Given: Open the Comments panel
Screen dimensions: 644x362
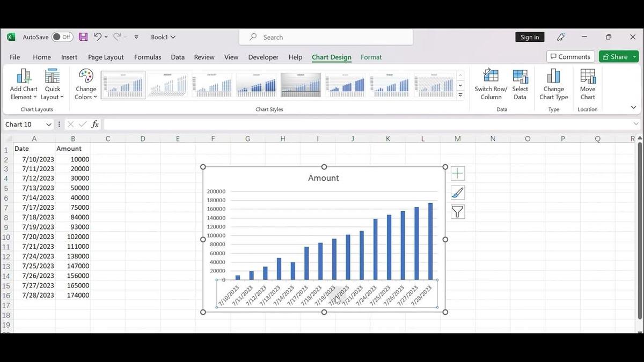Looking at the screenshot, I should 570,56.
